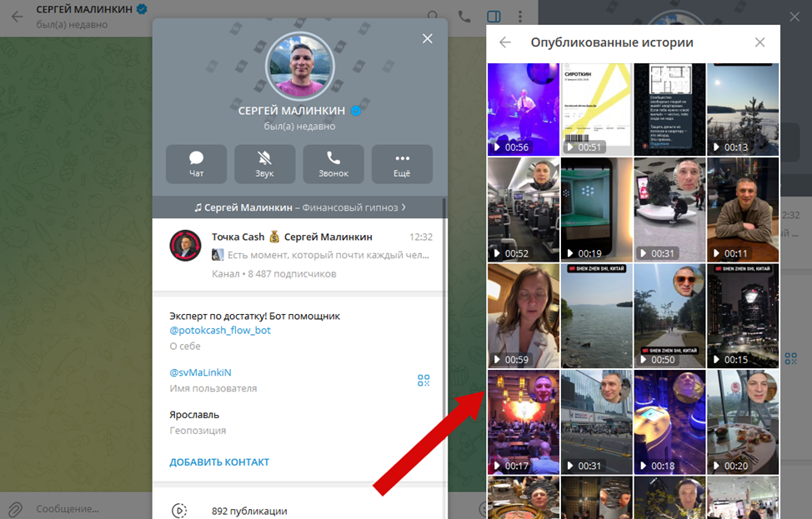Play the 00:19 story
Image resolution: width=812 pixels, height=519 pixels.
coord(597,210)
